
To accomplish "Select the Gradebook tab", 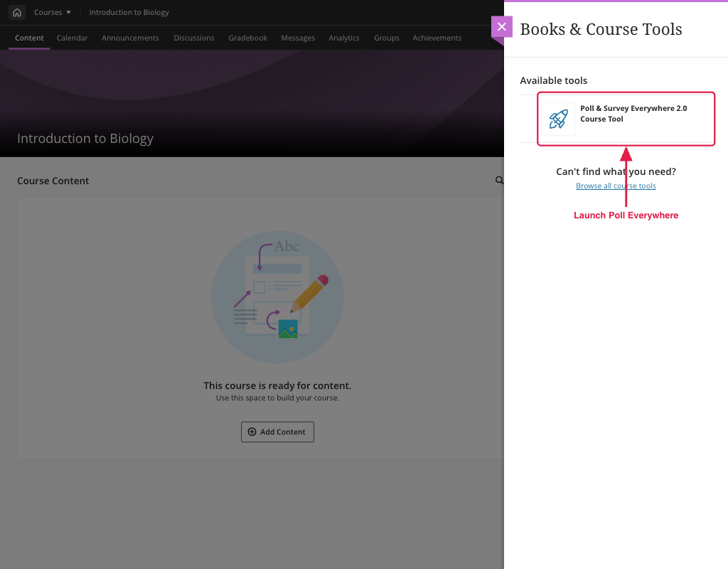I will click(248, 38).
